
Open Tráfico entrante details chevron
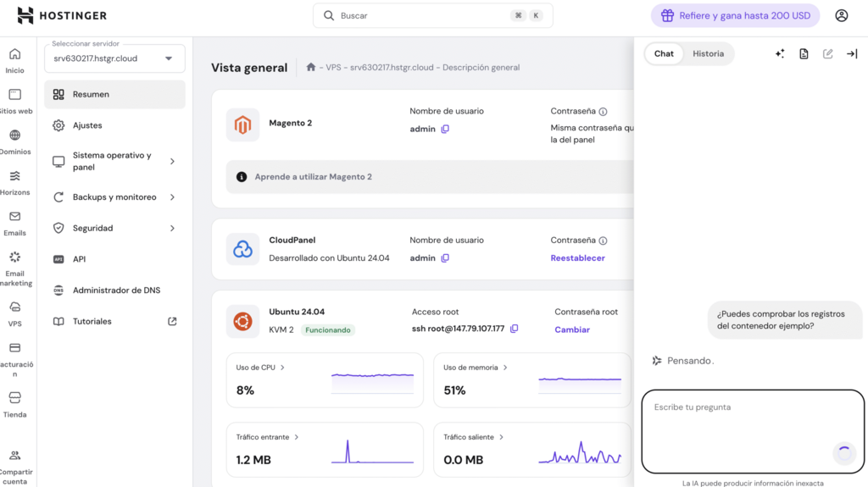click(297, 437)
